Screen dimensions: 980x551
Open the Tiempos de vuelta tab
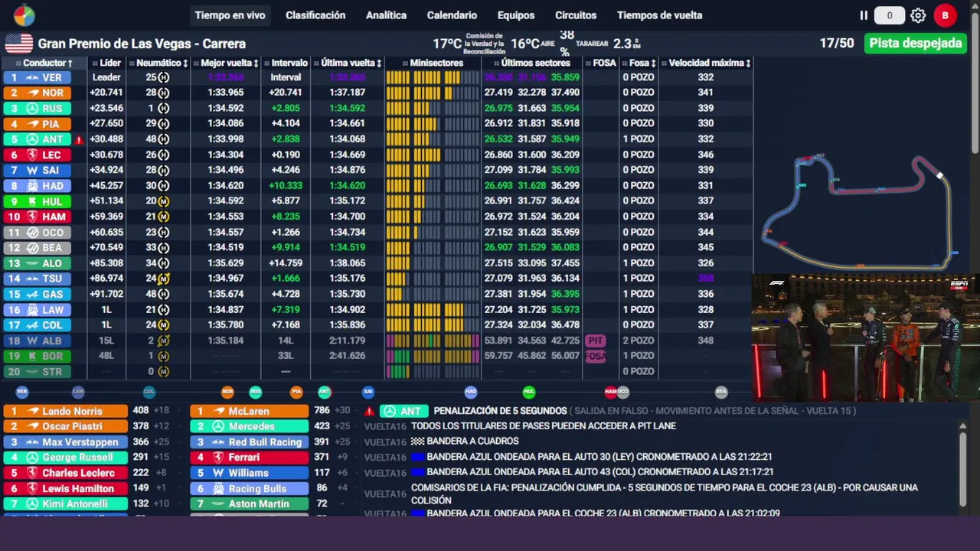pos(659,15)
